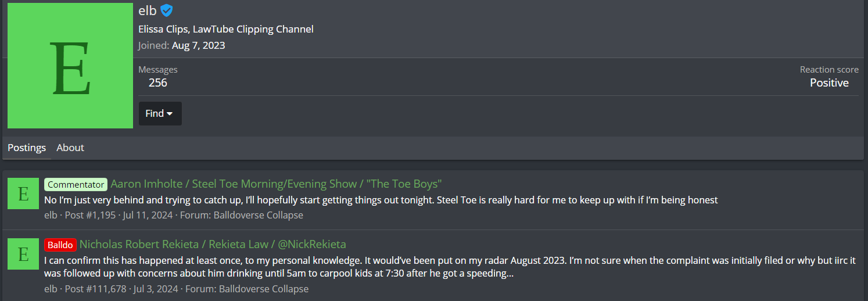Click the Positive reaction score
Image resolution: width=868 pixels, height=301 pixels.
[x=829, y=83]
